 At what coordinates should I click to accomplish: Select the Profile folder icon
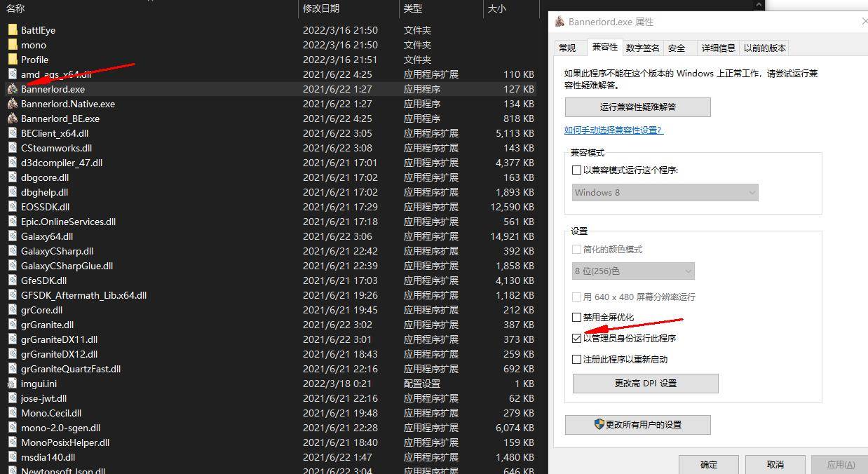coord(13,60)
